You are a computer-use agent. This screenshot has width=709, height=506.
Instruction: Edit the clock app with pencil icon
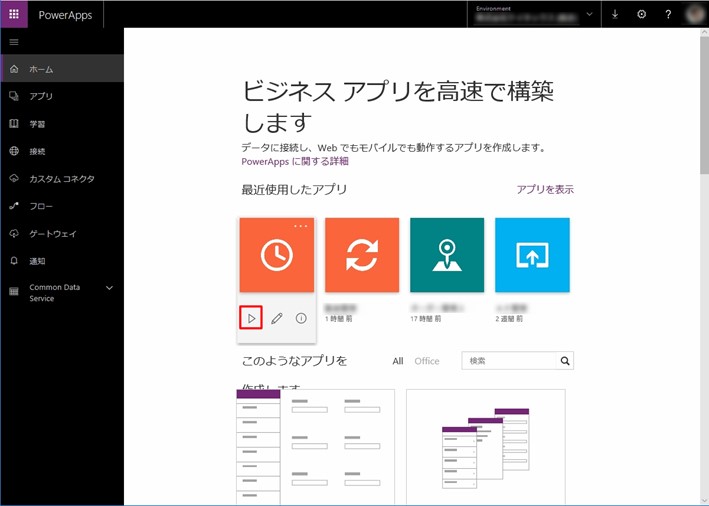point(277,318)
